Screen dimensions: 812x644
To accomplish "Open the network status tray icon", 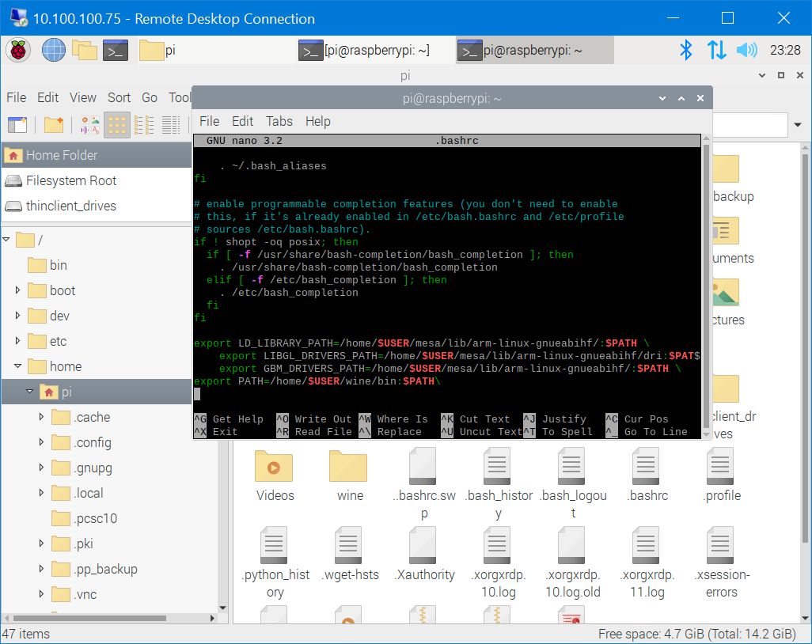I will click(716, 50).
